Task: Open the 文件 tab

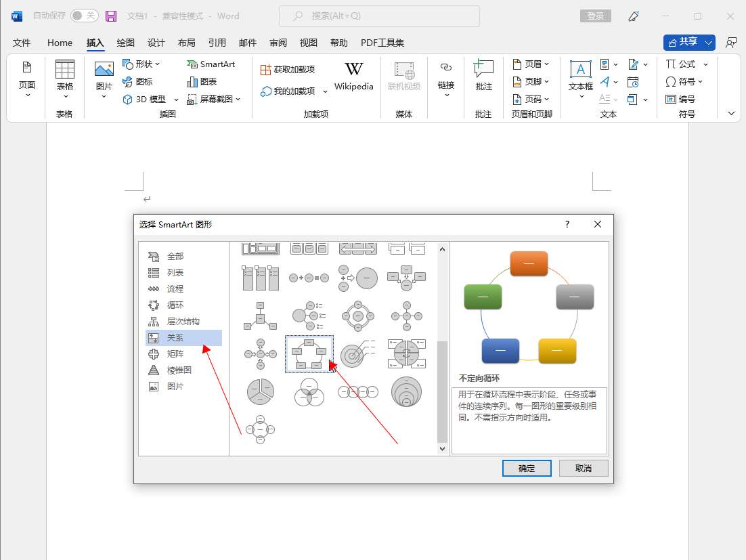Action: pyautogui.click(x=22, y=43)
